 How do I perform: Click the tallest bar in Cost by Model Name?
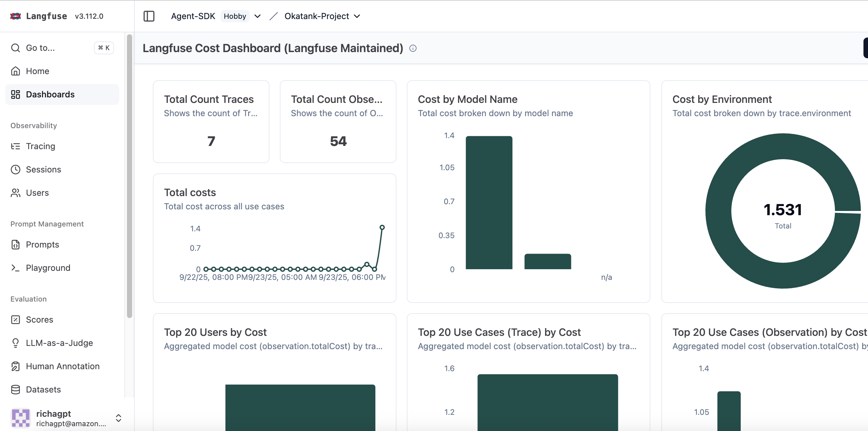[489, 202]
